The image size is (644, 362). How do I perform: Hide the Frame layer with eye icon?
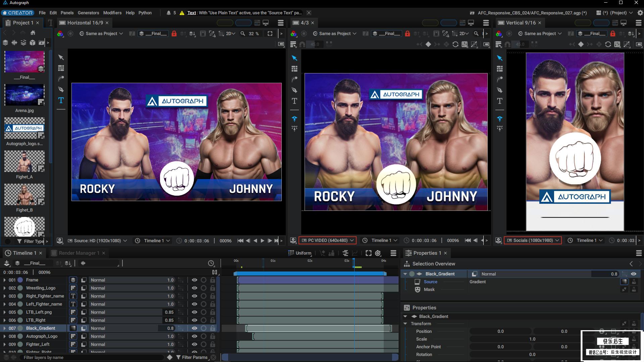(x=194, y=280)
